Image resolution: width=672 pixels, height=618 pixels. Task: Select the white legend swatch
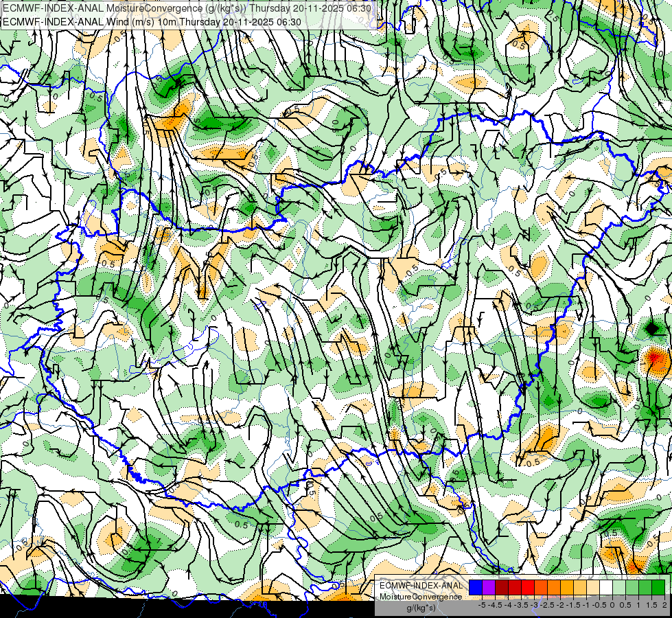606,588
